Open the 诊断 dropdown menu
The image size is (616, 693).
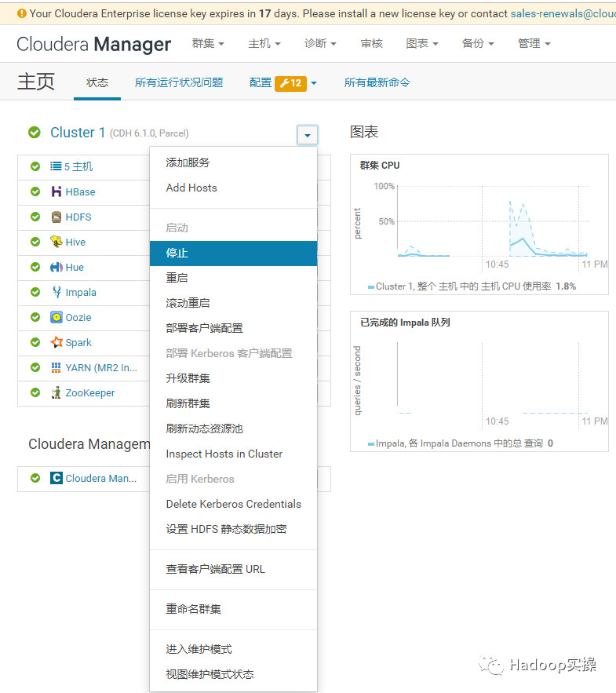[320, 43]
